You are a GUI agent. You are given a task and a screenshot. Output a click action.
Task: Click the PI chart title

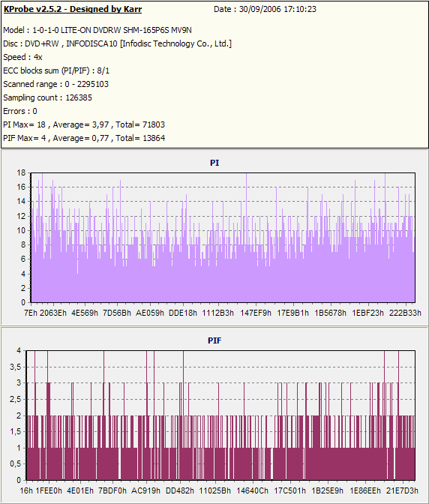214,163
